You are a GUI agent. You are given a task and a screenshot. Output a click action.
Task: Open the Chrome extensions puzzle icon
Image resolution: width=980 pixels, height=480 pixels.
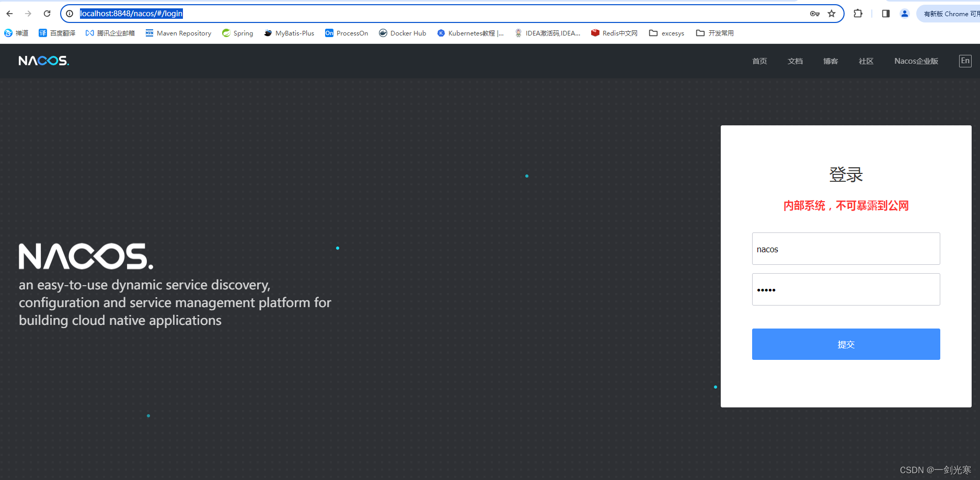tap(858, 14)
